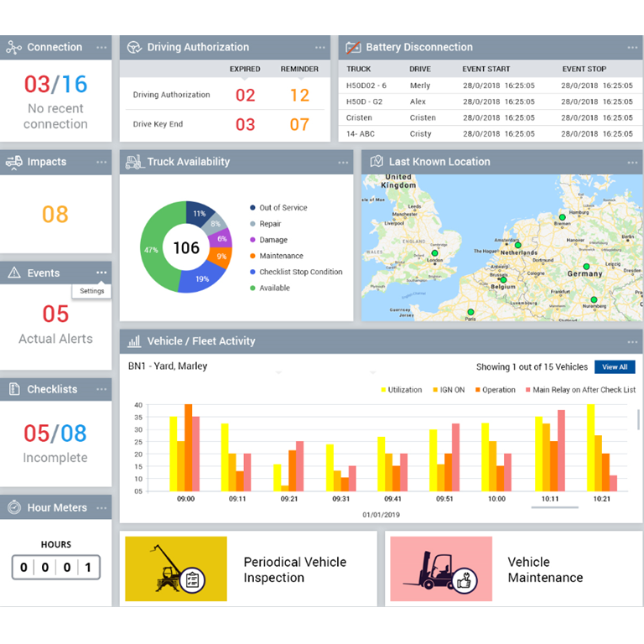Click the Connection panel network icon

[x=13, y=48]
